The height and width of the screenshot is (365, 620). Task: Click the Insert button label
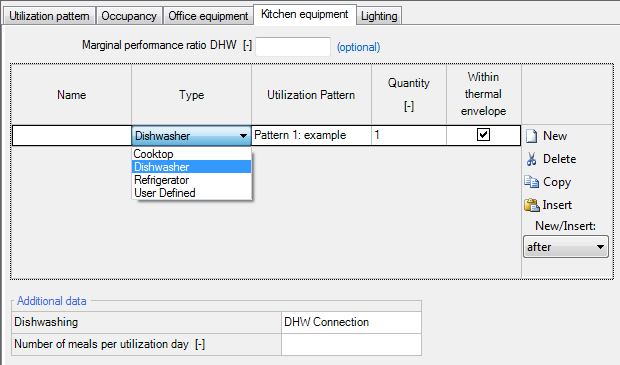click(557, 205)
